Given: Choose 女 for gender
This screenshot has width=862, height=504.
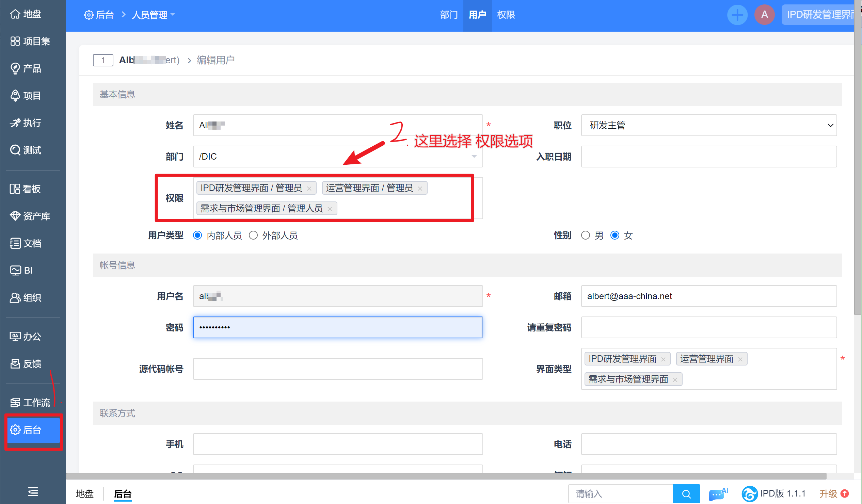Looking at the screenshot, I should coord(615,235).
